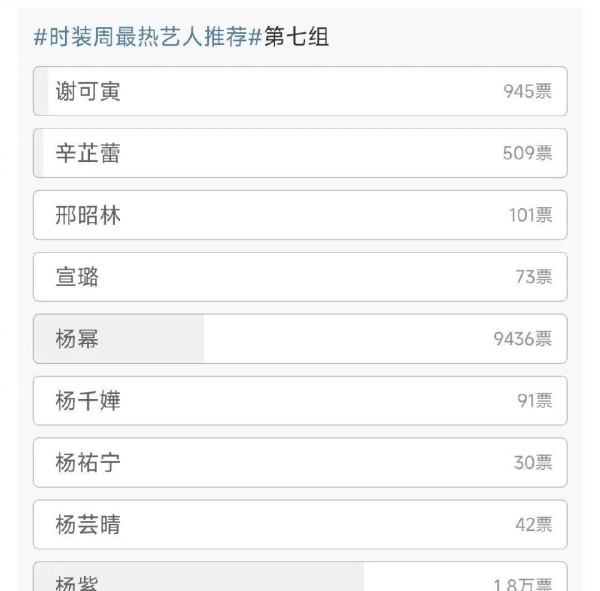This screenshot has height=591, width=600.
Task: Click the 509票 vote count
Action: coord(527,154)
